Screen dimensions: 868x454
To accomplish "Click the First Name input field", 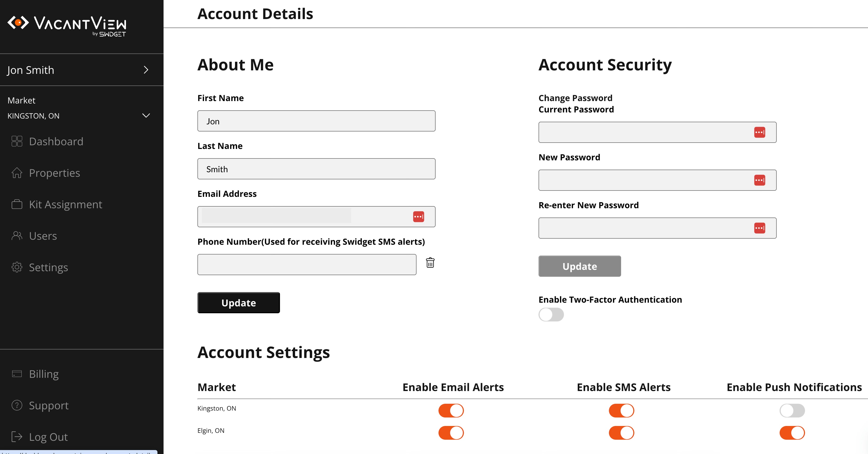I will pyautogui.click(x=316, y=121).
